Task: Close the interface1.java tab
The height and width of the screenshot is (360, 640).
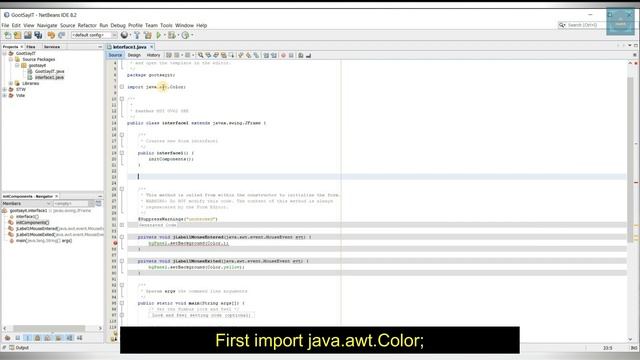Action: (151, 47)
